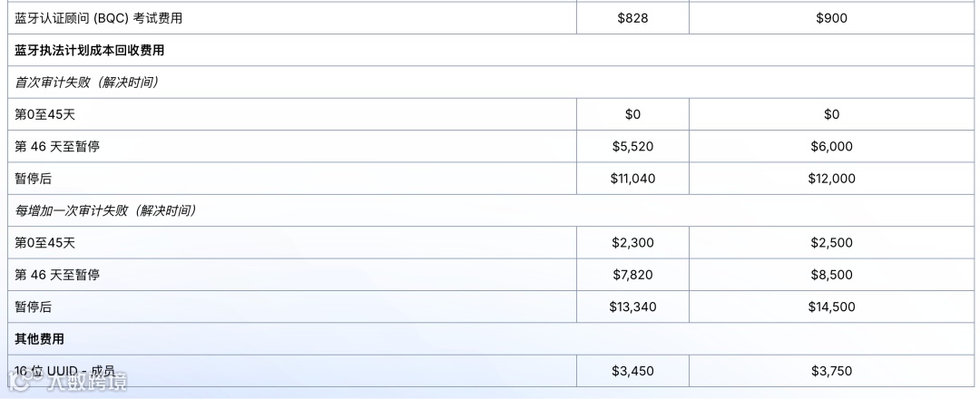Click the $14,500 fee cell
The width and height of the screenshot is (980, 399).
click(831, 307)
